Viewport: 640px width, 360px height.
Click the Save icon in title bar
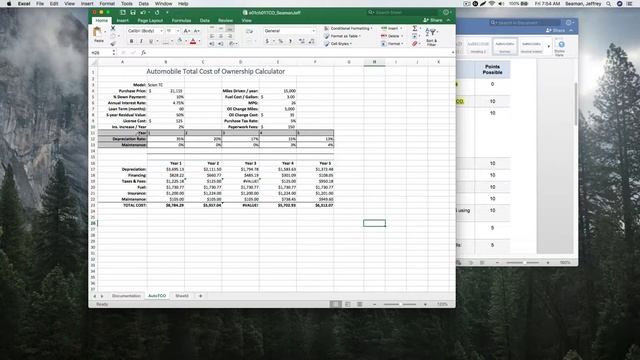pyautogui.click(x=133, y=13)
